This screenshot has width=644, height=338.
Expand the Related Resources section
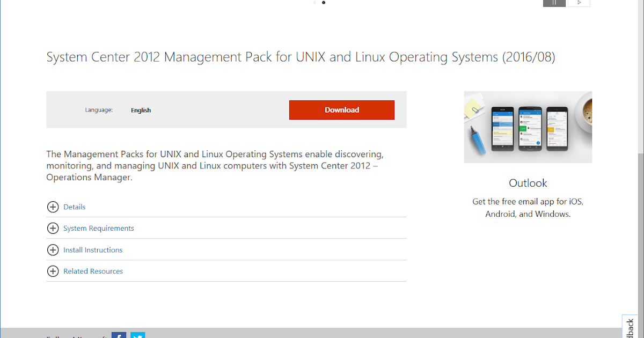93,271
